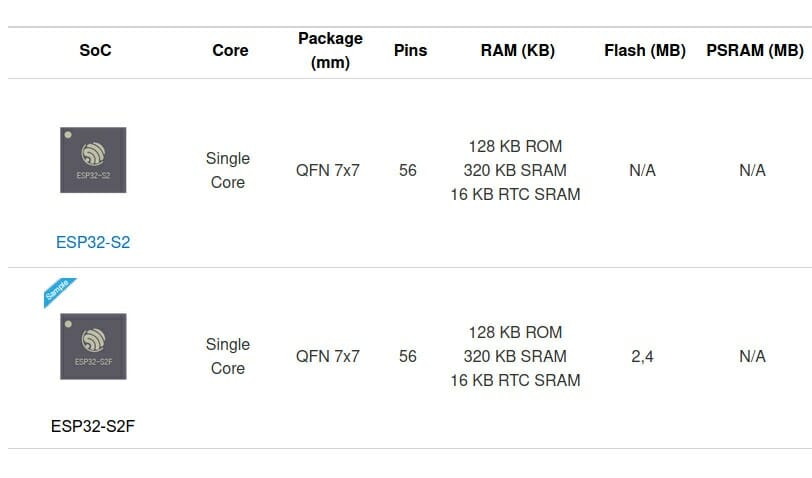Click the SoC column header
Screen dimensions: 812x478
pyautogui.click(x=95, y=50)
